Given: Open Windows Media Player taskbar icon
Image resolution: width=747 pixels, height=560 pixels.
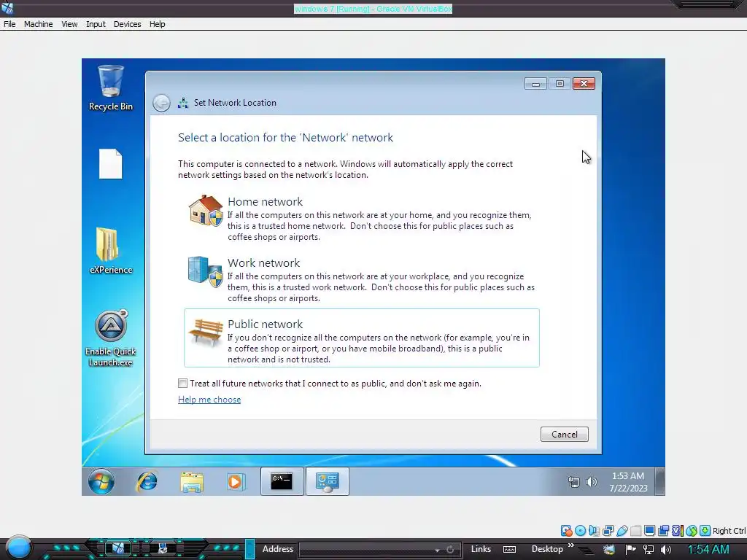Looking at the screenshot, I should tap(236, 481).
